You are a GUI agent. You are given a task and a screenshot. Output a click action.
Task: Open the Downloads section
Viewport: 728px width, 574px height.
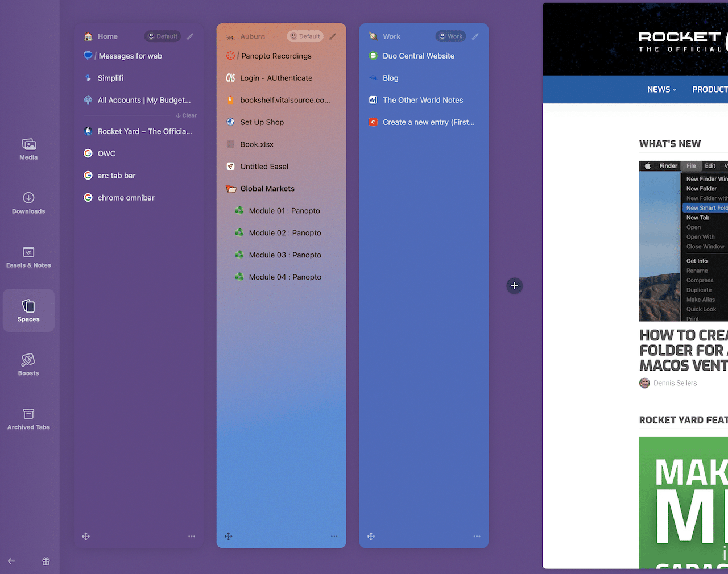click(28, 203)
